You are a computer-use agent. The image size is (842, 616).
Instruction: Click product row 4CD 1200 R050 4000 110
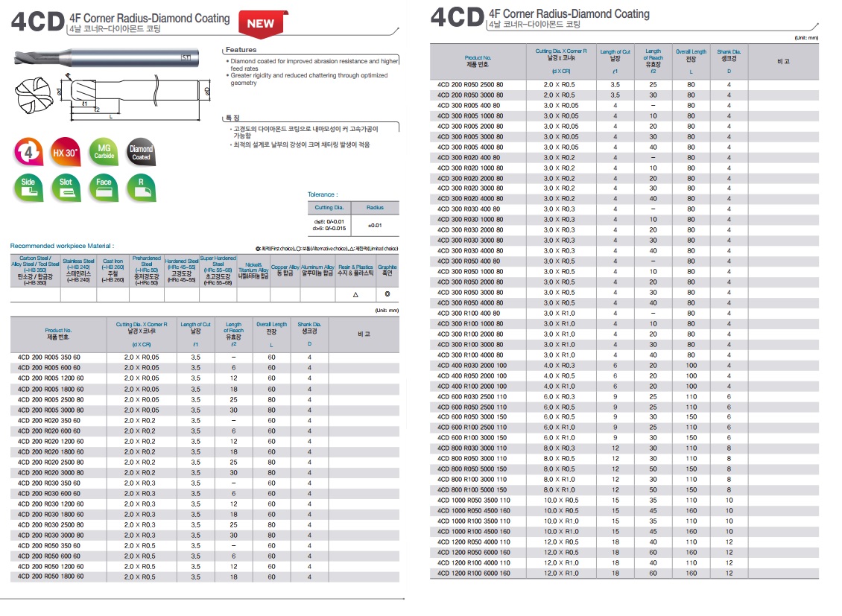[624, 542]
